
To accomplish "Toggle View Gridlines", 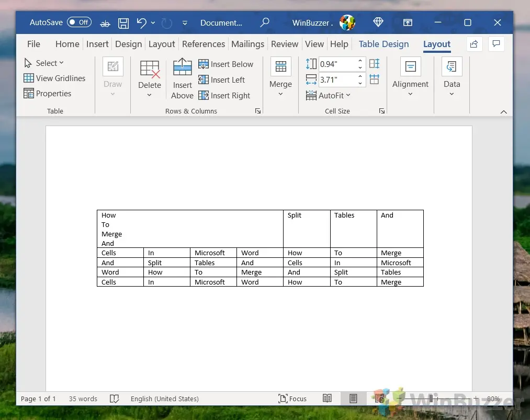I will click(x=54, y=78).
